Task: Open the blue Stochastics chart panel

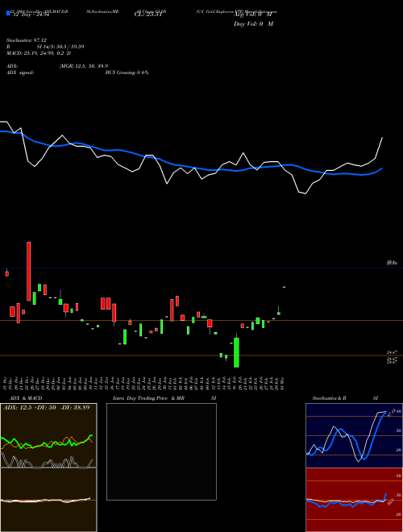Action: [x=354, y=435]
